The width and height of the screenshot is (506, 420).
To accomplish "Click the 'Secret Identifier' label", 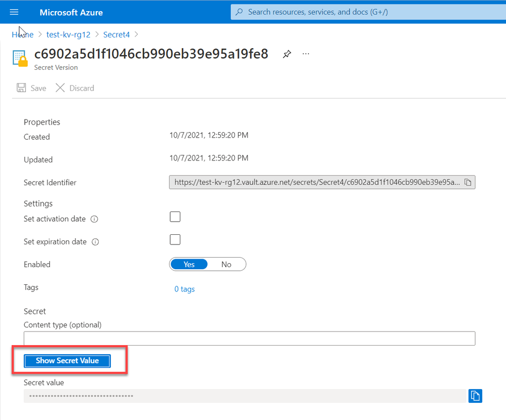I will point(50,183).
